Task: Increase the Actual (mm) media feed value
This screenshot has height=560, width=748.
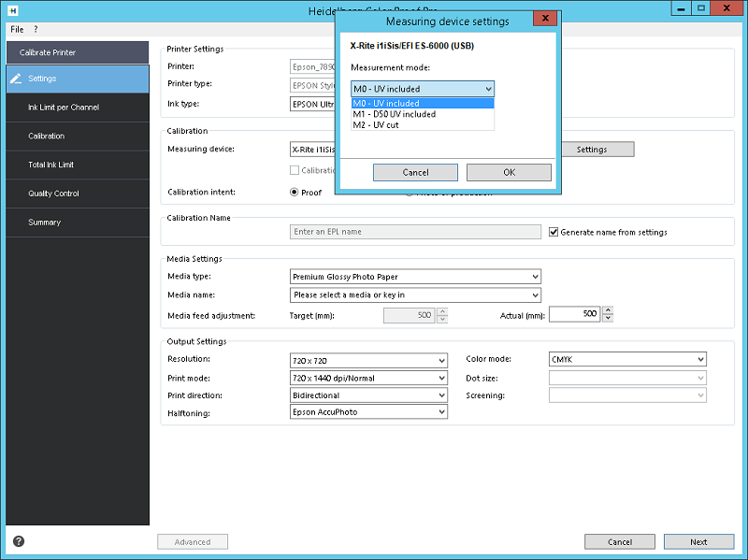Action: 608,310
